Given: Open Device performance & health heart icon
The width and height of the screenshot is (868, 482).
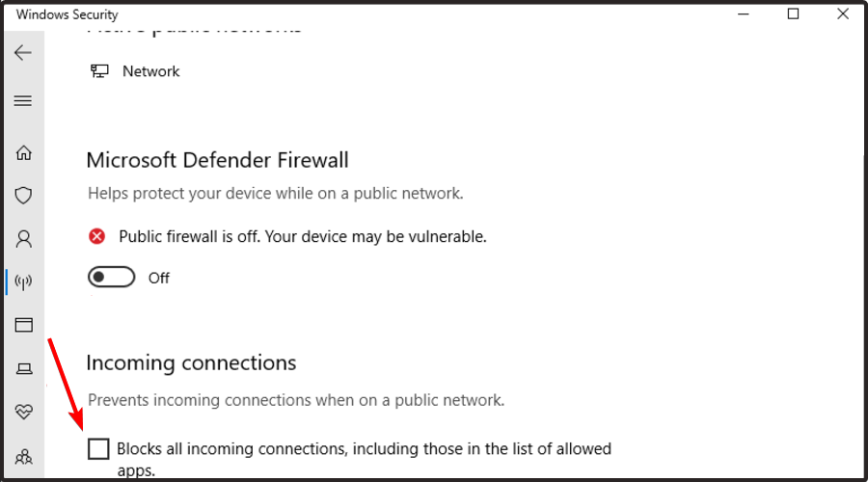Looking at the screenshot, I should click(23, 412).
